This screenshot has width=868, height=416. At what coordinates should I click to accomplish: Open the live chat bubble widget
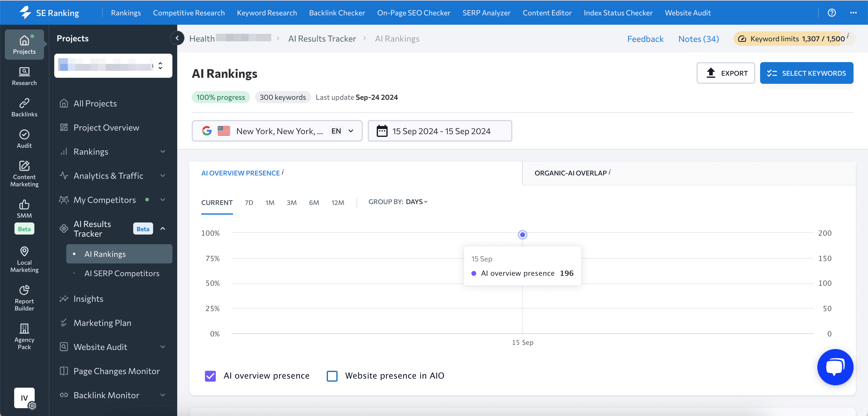(835, 367)
